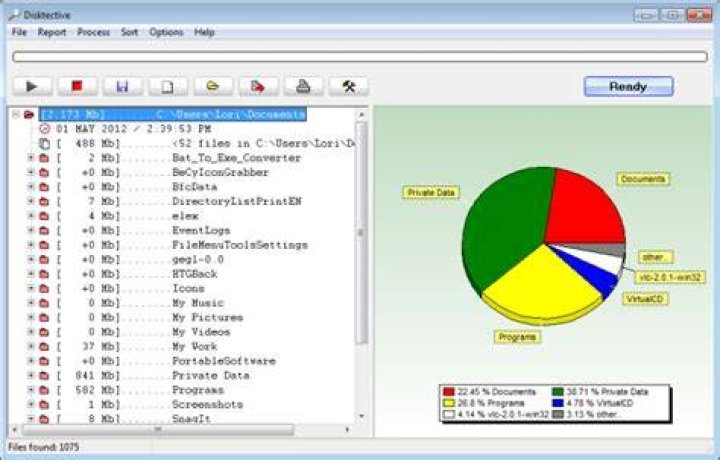Click the yellow Programs pie slice

click(544, 285)
